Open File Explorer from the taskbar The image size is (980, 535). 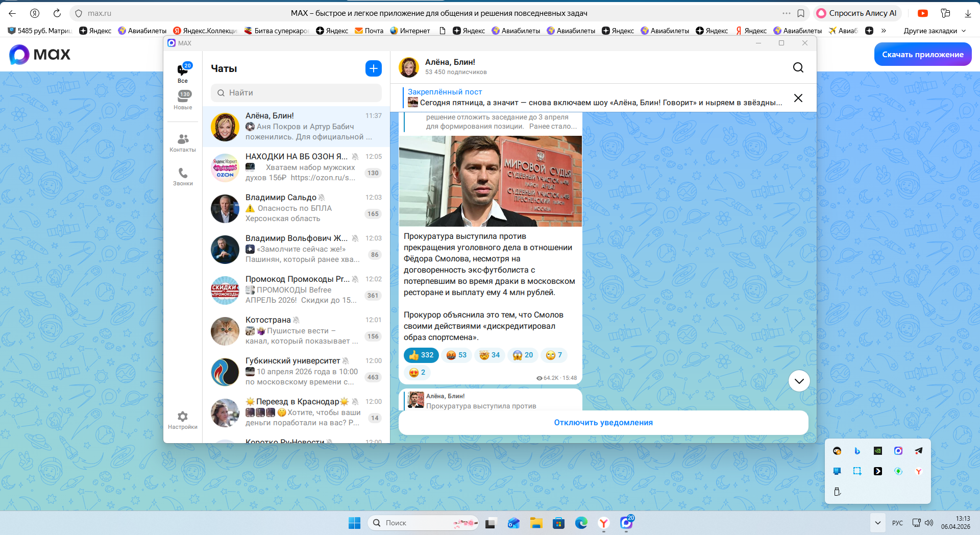click(x=536, y=523)
